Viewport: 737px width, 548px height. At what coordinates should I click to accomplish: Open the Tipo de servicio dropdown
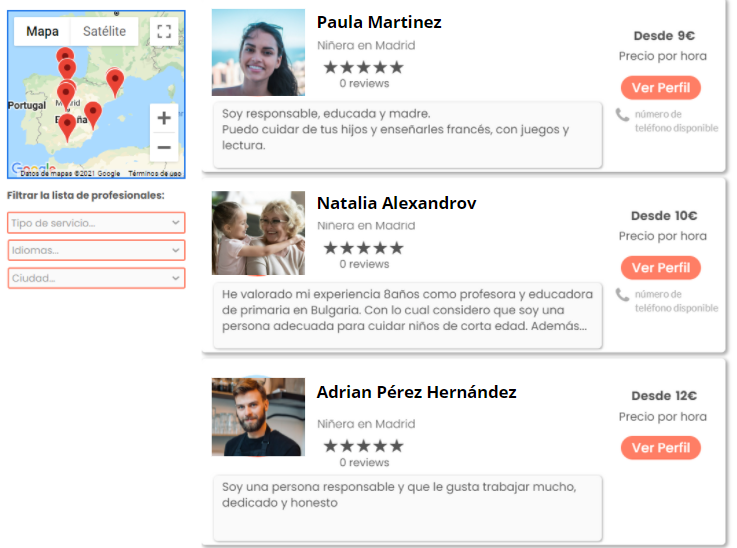click(x=96, y=223)
